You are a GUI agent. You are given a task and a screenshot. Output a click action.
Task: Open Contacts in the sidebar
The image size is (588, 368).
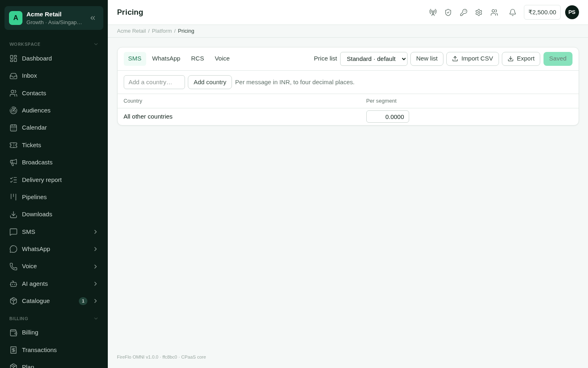54,93
